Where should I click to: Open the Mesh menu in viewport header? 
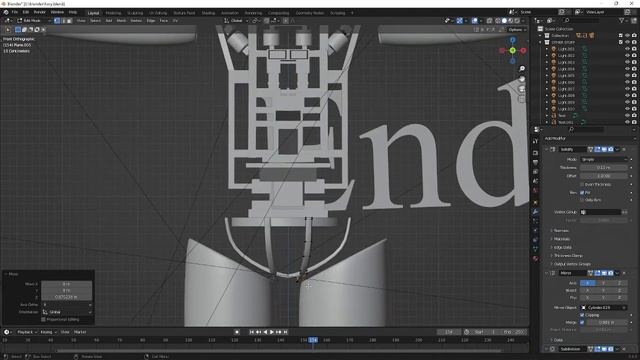pyautogui.click(x=122, y=20)
